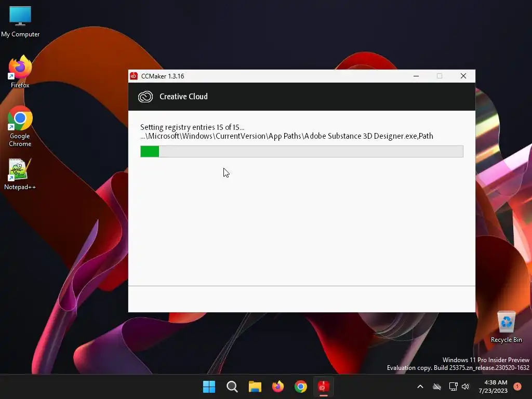Screen dimensions: 532x399
Task: Open network status tray icon
Action: 453,387
